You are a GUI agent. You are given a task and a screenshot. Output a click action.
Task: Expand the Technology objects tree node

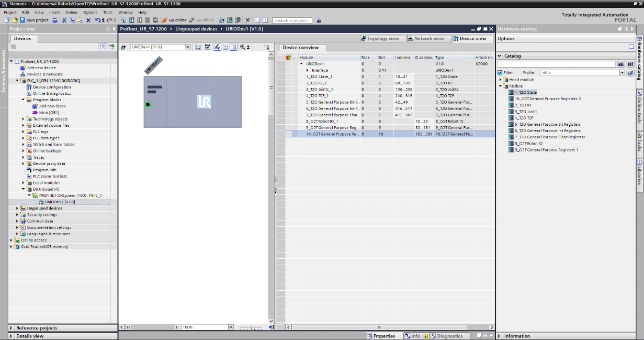24,119
